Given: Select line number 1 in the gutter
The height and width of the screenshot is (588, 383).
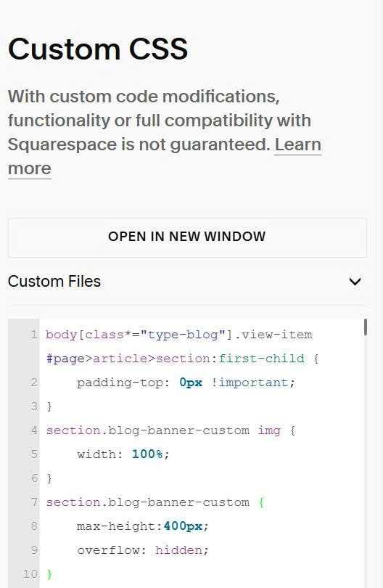Looking at the screenshot, I should pos(34,334).
